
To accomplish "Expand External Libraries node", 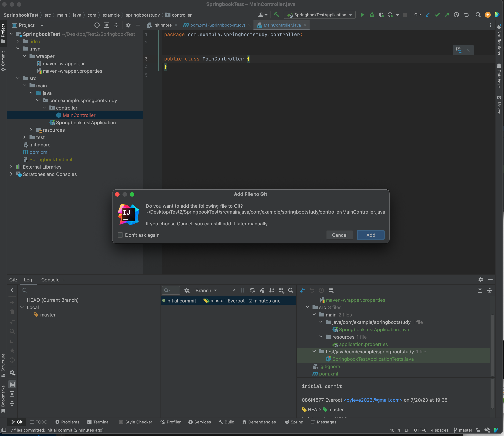I will click(11, 167).
